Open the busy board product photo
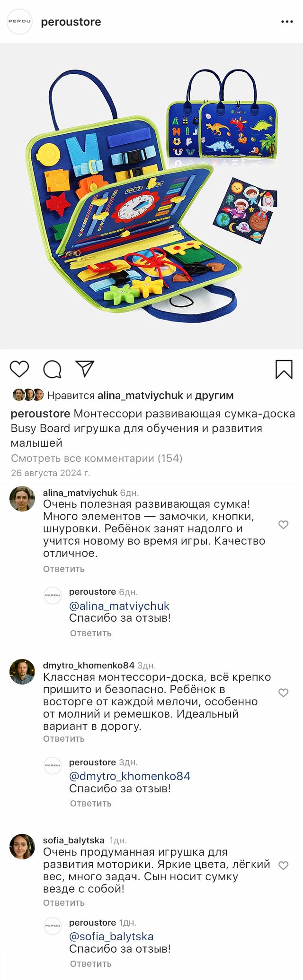Image resolution: width=303 pixels, height=980 pixels. (x=151, y=196)
